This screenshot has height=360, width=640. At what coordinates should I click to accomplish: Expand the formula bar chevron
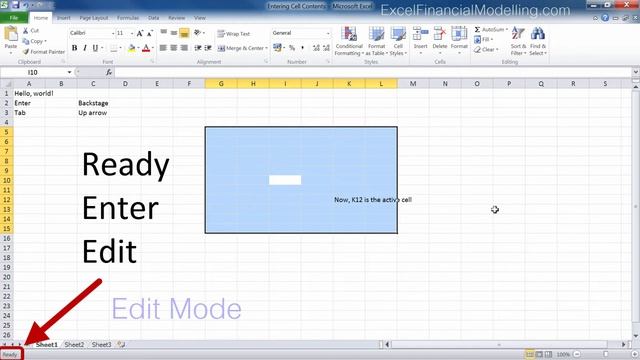tap(635, 72)
